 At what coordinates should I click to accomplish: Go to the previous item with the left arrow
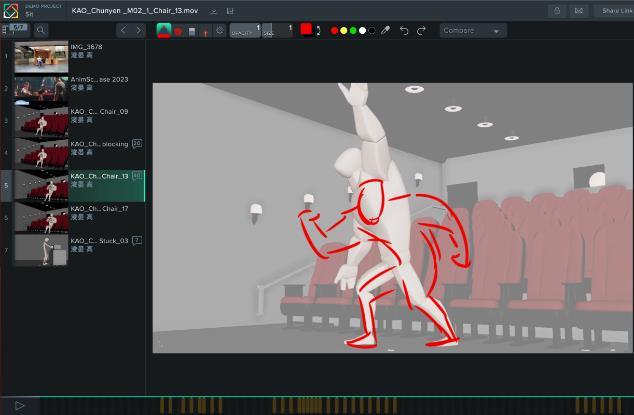pyautogui.click(x=123, y=31)
